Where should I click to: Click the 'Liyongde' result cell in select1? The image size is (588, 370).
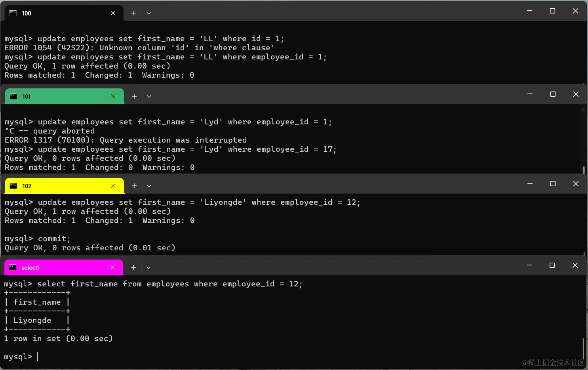32,320
